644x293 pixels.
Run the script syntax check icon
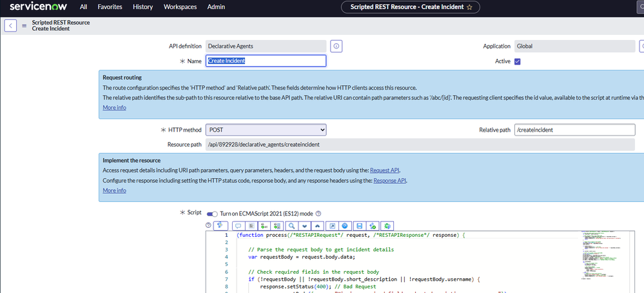pyautogui.click(x=373, y=226)
